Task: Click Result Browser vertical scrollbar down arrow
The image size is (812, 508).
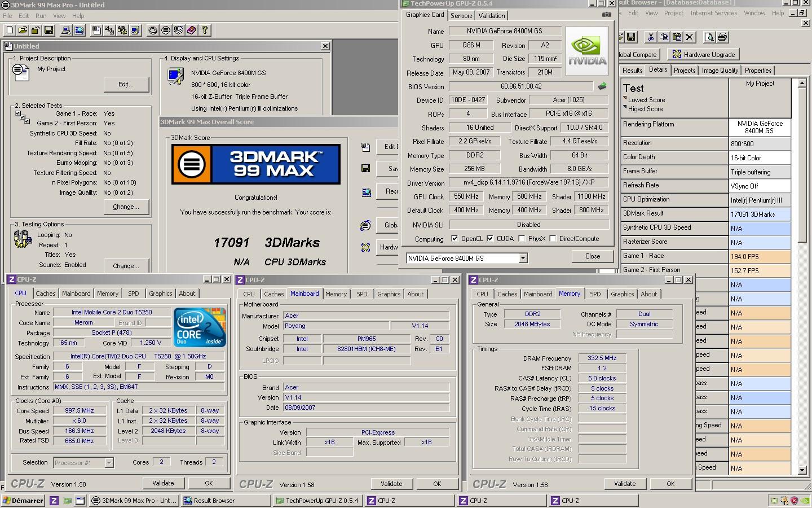Action: tap(802, 470)
